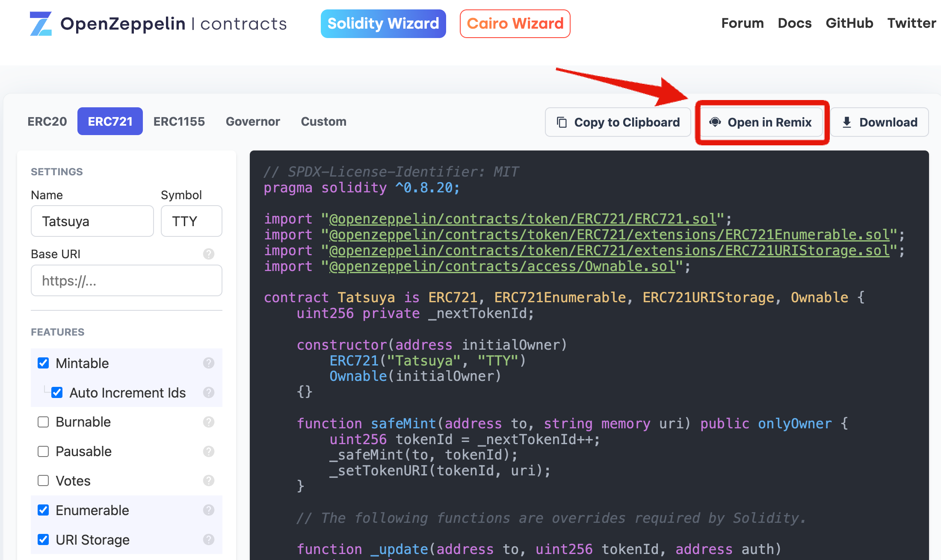Click the Burnable help question mark

[x=208, y=422]
